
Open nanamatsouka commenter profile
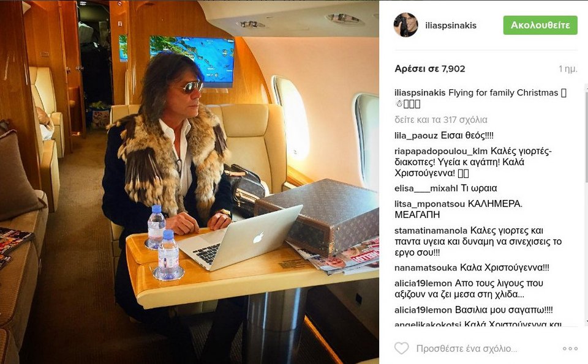(426, 268)
